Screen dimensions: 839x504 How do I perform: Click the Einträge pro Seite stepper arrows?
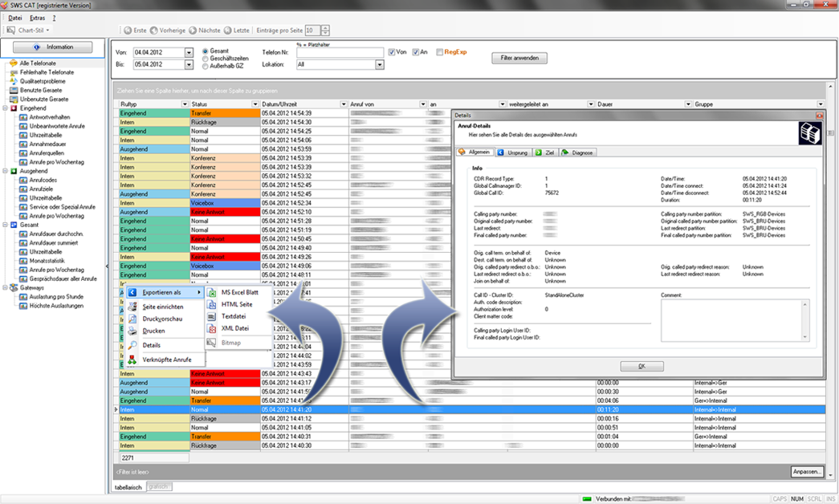(325, 30)
